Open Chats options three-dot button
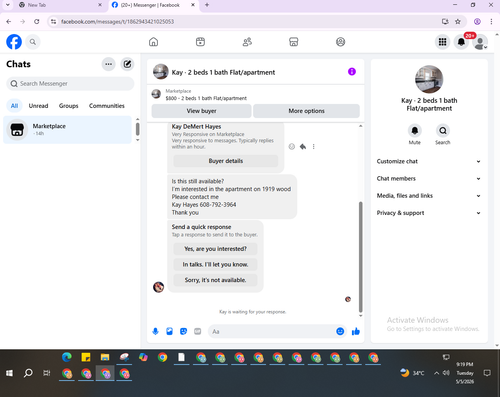Image resolution: width=500 pixels, height=397 pixels. (109, 64)
